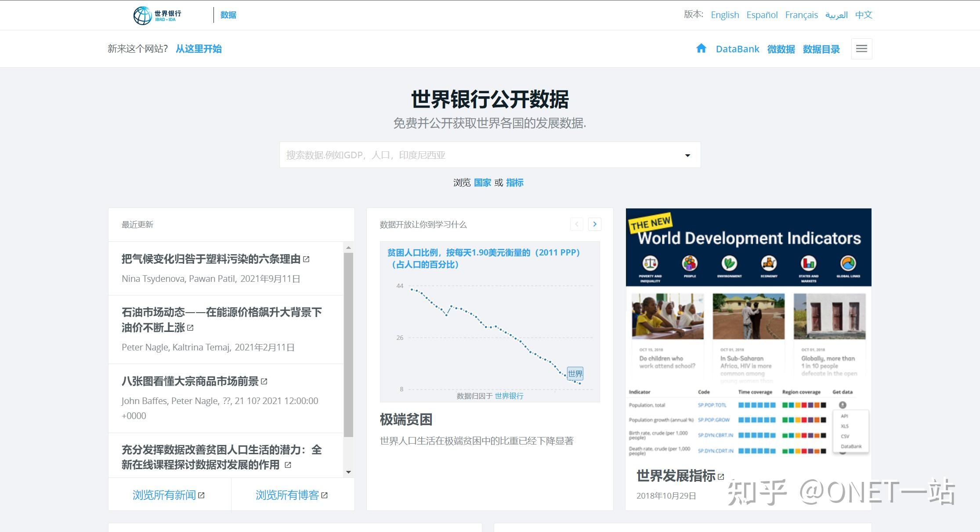980x532 pixels.
Task: Click the children at school photo thumbnail
Action: click(667, 316)
